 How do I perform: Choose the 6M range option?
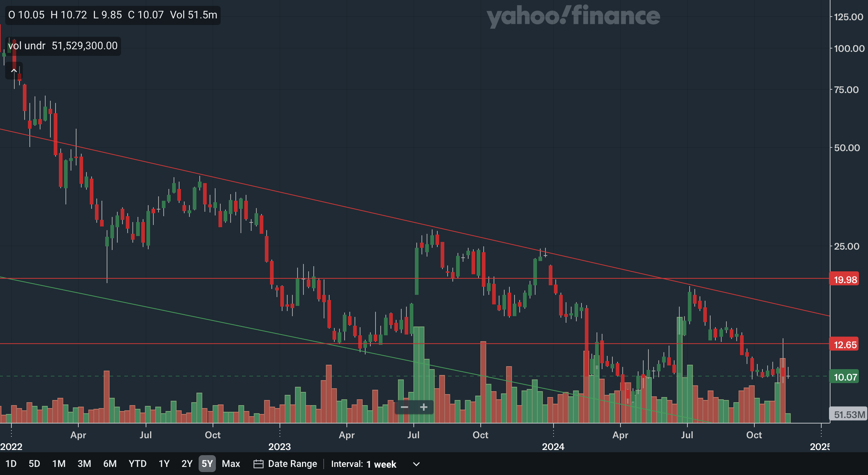(x=110, y=464)
